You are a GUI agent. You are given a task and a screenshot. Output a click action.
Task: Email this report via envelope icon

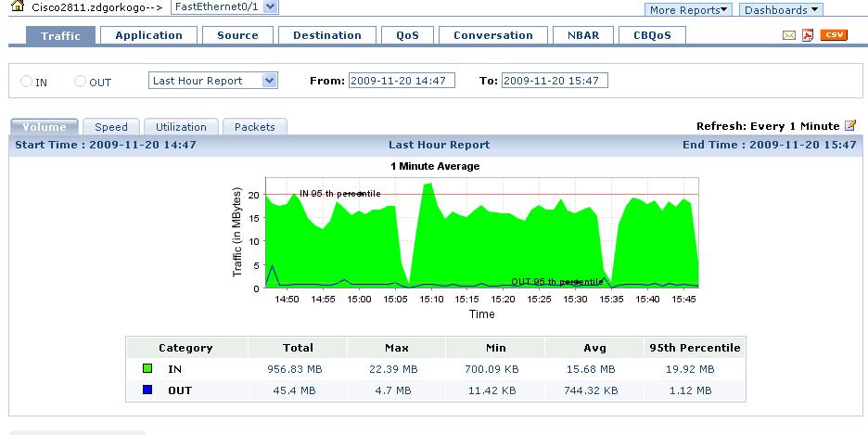(x=789, y=35)
